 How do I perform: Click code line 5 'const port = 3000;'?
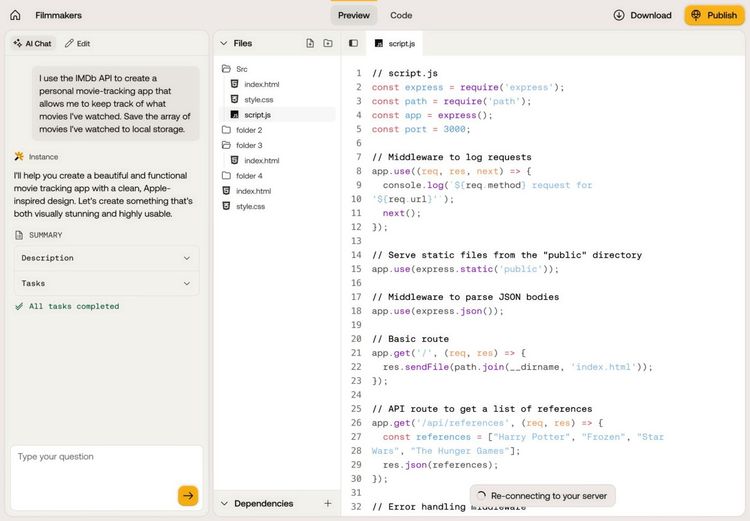(421, 129)
